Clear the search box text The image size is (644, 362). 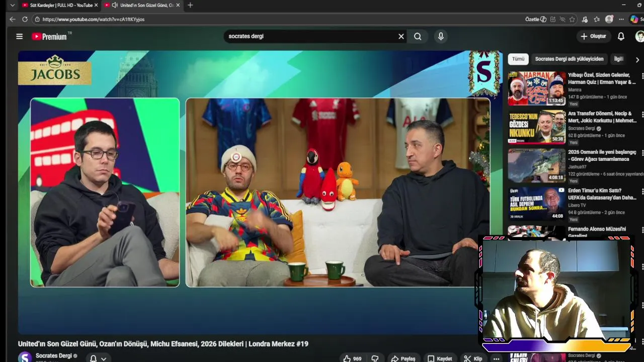click(401, 36)
